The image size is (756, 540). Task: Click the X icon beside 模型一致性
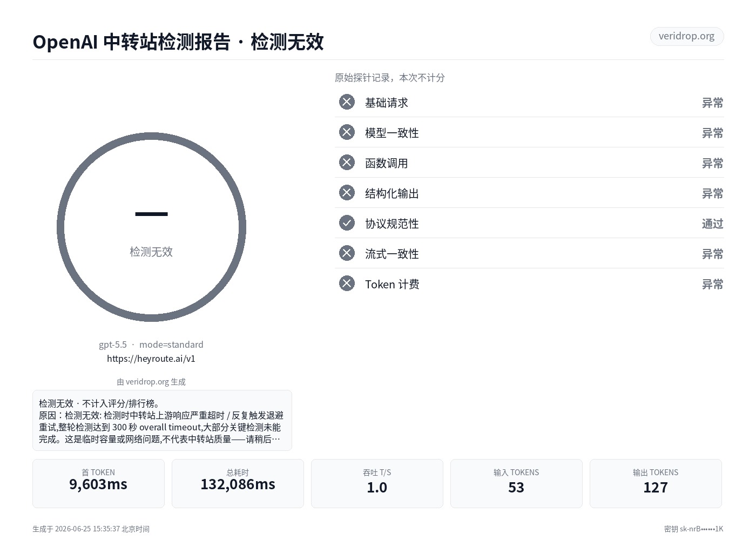point(347,132)
